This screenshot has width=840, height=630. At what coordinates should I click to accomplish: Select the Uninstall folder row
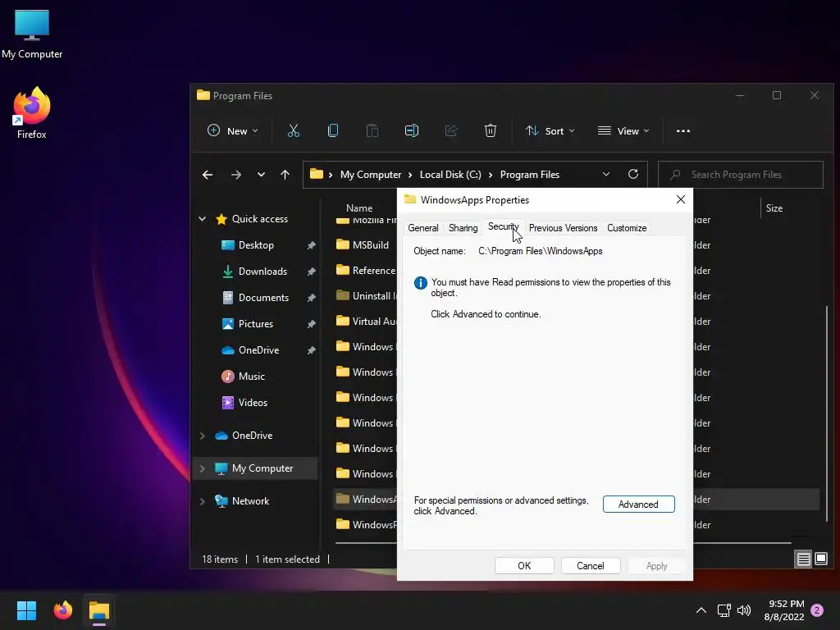(x=365, y=295)
